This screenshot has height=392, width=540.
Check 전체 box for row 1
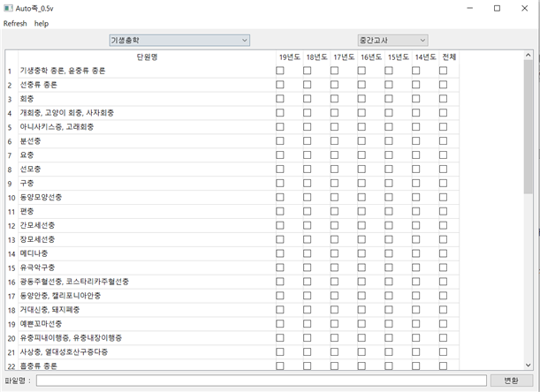(444, 71)
